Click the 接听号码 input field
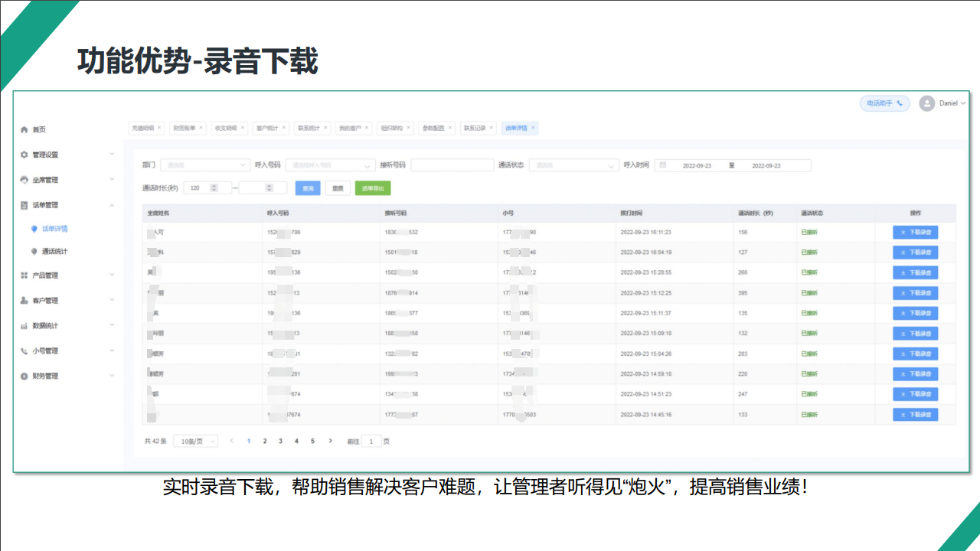980x551 pixels. tap(452, 165)
